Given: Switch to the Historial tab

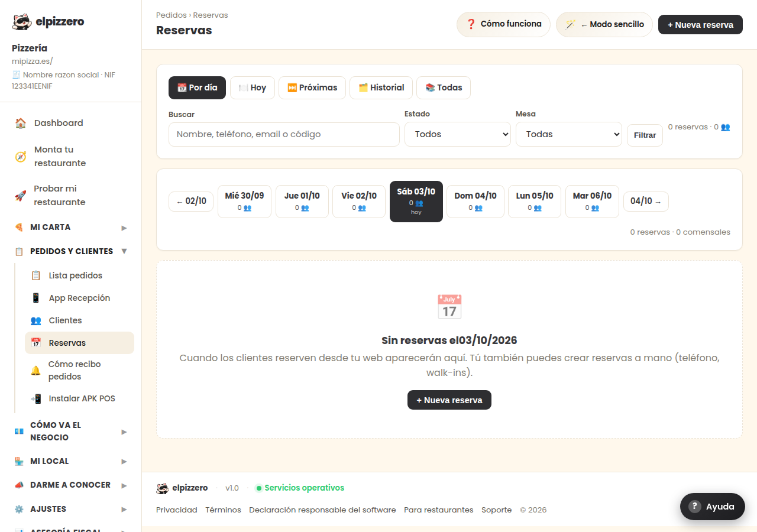Looking at the screenshot, I should click(x=381, y=87).
